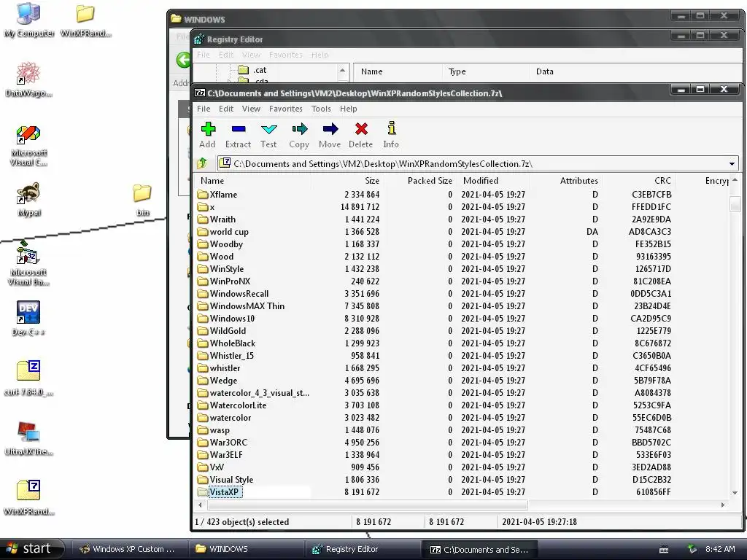Click the system clock showing 8:42 AM
The image size is (747, 560).
point(720,549)
